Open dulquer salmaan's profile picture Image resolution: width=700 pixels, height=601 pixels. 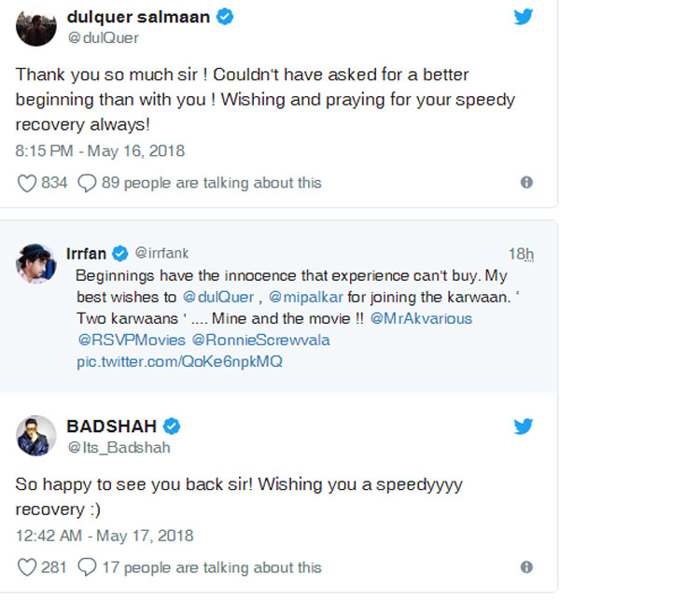pyautogui.click(x=36, y=25)
